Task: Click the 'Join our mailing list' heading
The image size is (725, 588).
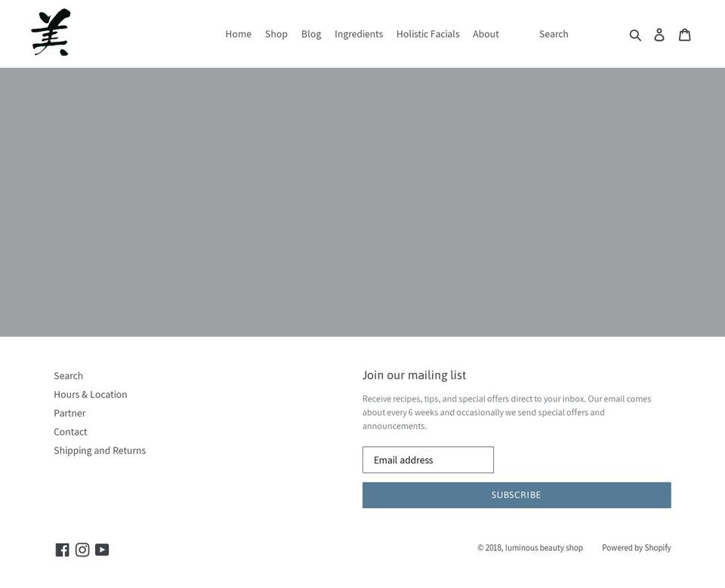Action: [414, 375]
